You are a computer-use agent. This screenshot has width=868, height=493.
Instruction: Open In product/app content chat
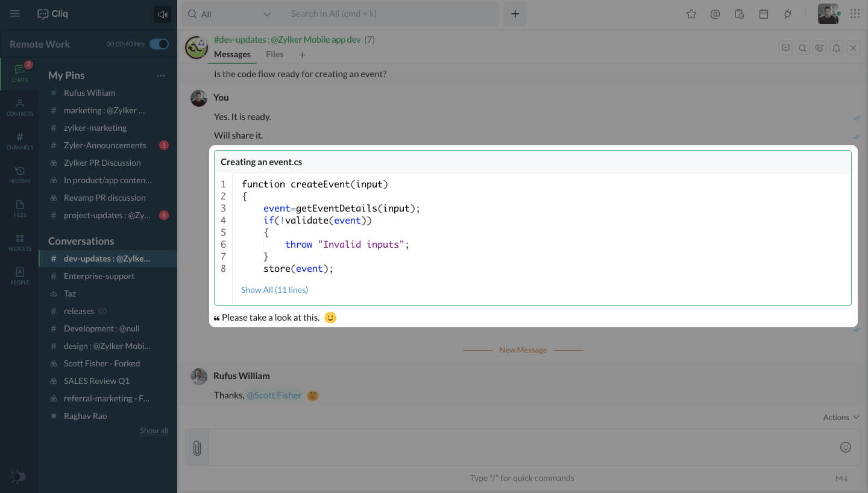click(x=108, y=180)
